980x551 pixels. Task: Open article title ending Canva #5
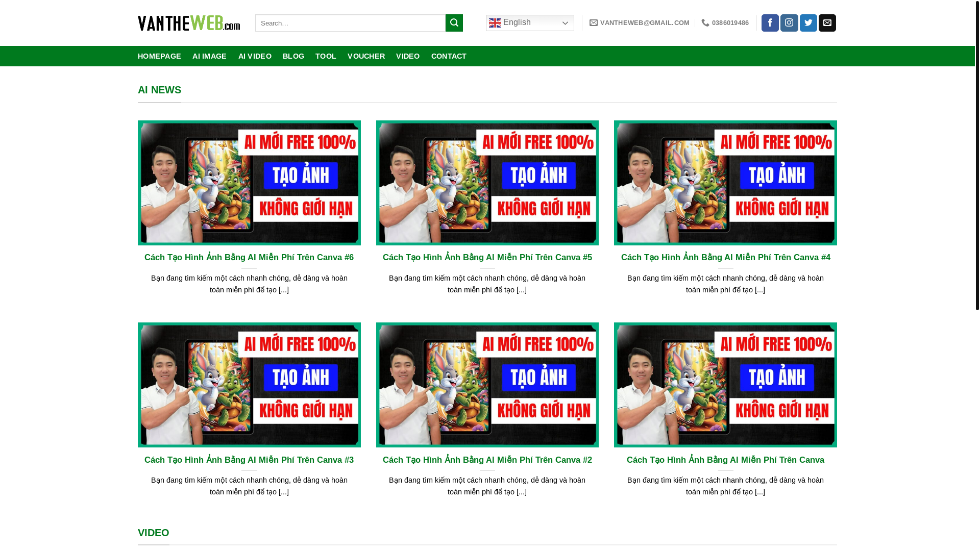point(487,258)
